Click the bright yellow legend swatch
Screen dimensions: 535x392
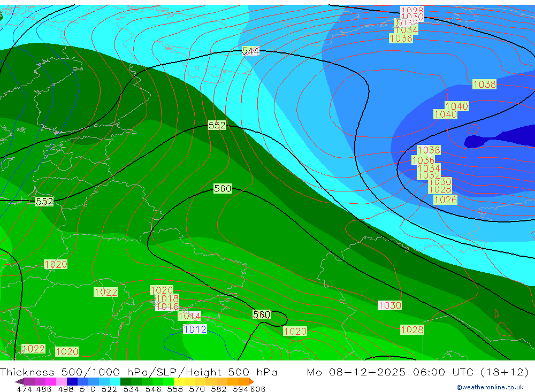point(179,381)
